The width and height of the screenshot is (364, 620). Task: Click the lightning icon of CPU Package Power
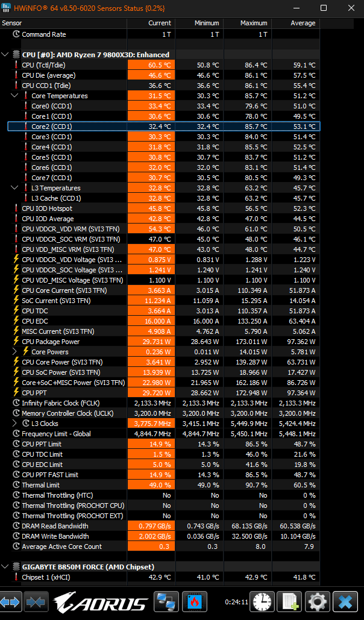pyautogui.click(x=16, y=341)
